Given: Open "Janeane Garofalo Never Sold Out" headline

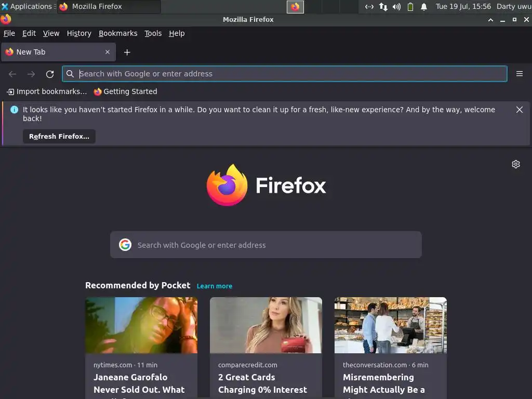Looking at the screenshot, I should point(139,384).
